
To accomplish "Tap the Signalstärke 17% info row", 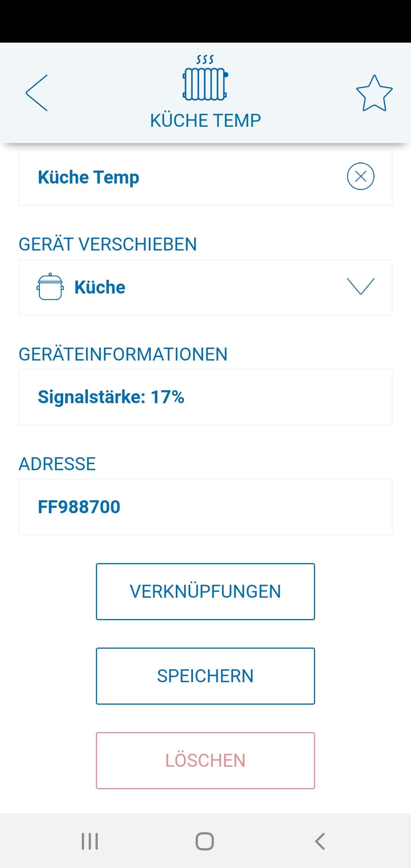I will [x=205, y=397].
